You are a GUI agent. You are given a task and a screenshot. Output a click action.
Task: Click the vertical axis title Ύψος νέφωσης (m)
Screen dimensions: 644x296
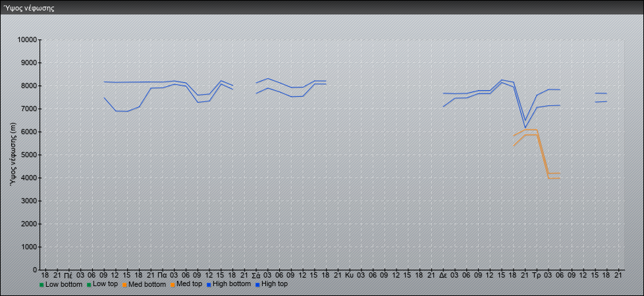point(13,155)
